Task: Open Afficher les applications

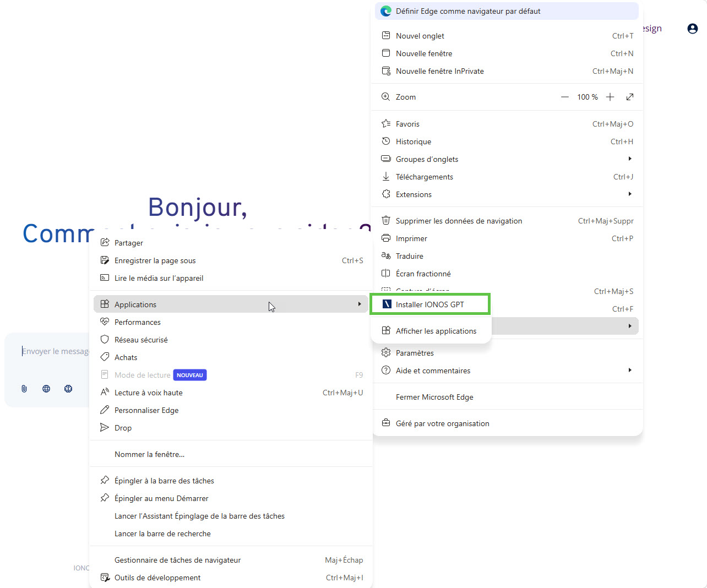Action: (431, 331)
